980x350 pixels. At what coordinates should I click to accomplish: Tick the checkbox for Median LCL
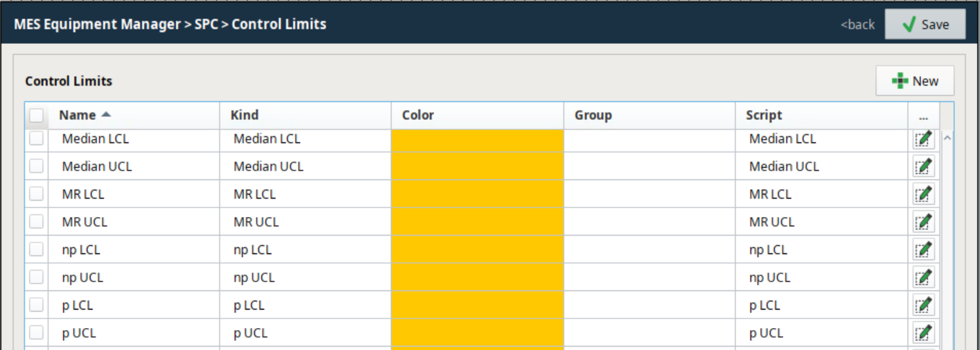pyautogui.click(x=36, y=139)
